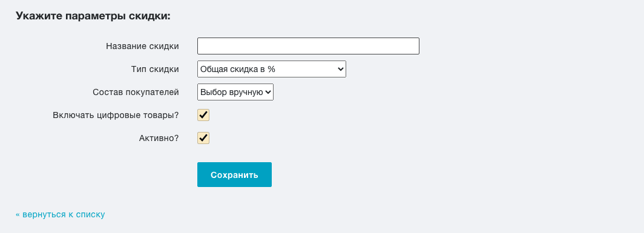Select the Выбор вручную text in dropdown
Image resolution: width=644 pixels, height=233 pixels.
tap(232, 92)
